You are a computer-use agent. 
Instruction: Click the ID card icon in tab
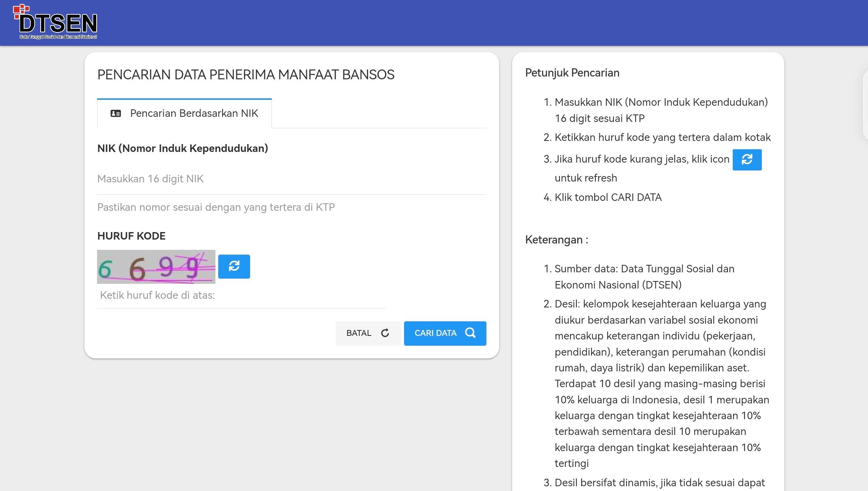pos(116,114)
